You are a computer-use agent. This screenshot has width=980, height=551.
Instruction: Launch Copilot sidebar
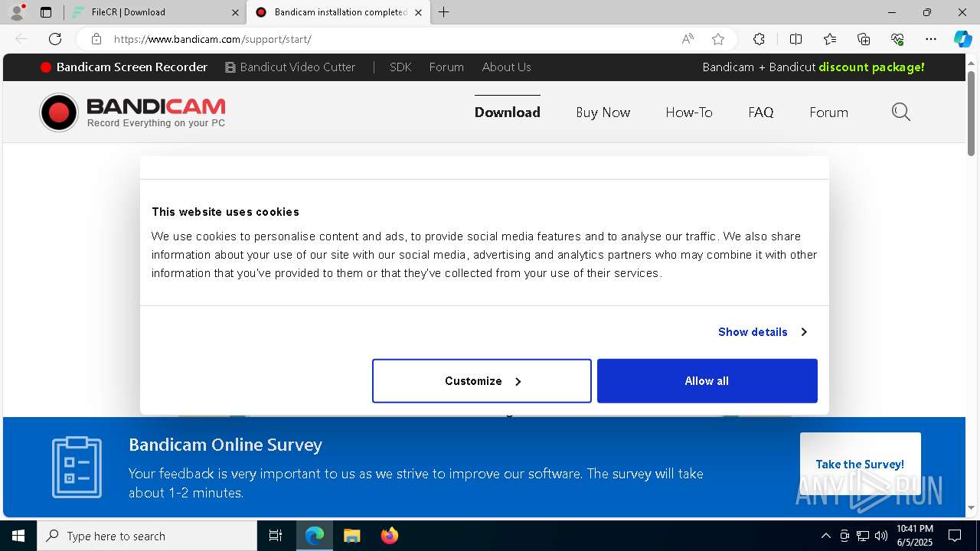[962, 39]
